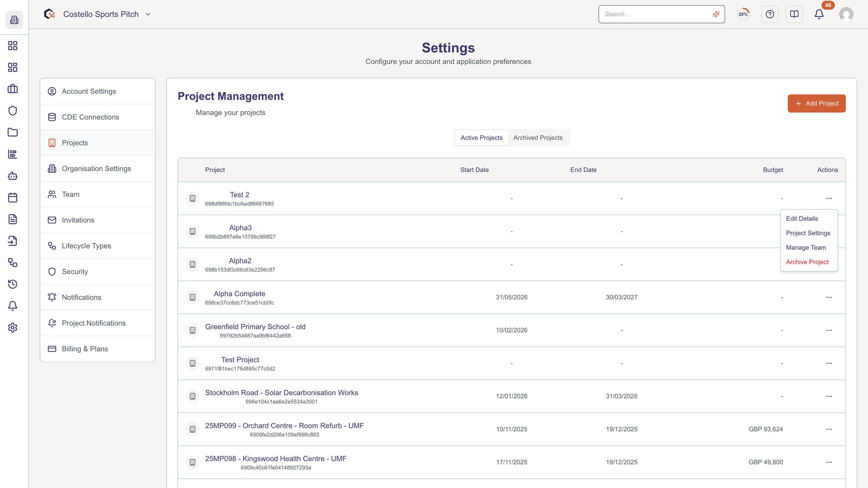Viewport: 868px width, 488px height.
Task: Switch to the Billing & Plans section
Action: coord(85,349)
